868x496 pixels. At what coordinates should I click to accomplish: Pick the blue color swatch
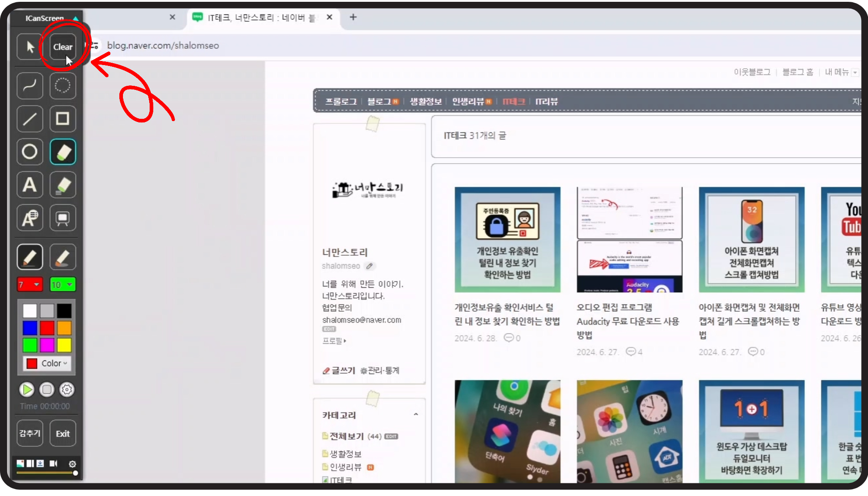[30, 328]
